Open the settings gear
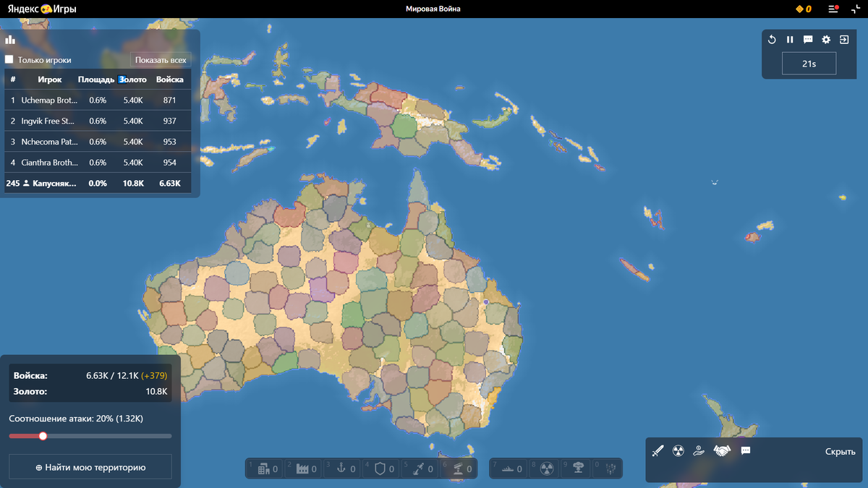This screenshot has height=488, width=868. click(x=826, y=40)
